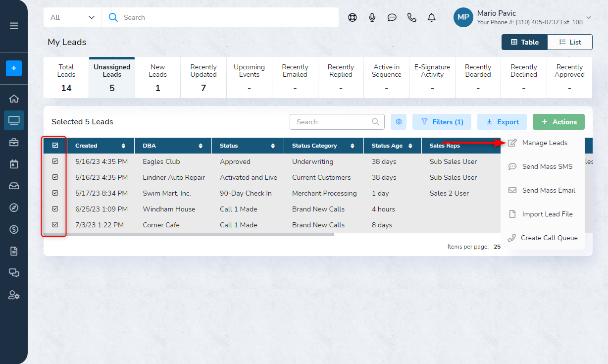The image size is (608, 364).
Task: Open the dollar sign icon in sidebar
Action: (14, 229)
